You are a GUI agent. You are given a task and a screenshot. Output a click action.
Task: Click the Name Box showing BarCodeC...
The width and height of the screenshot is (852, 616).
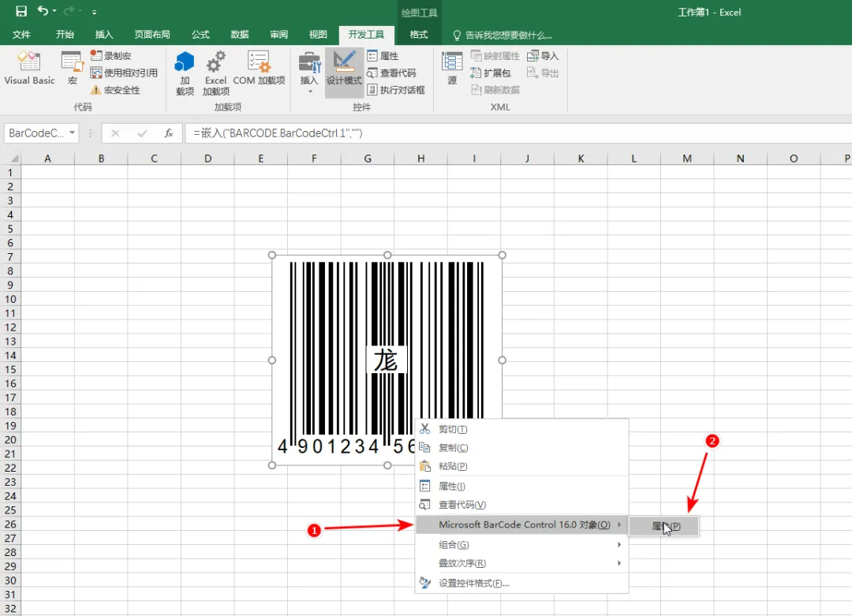click(x=35, y=133)
